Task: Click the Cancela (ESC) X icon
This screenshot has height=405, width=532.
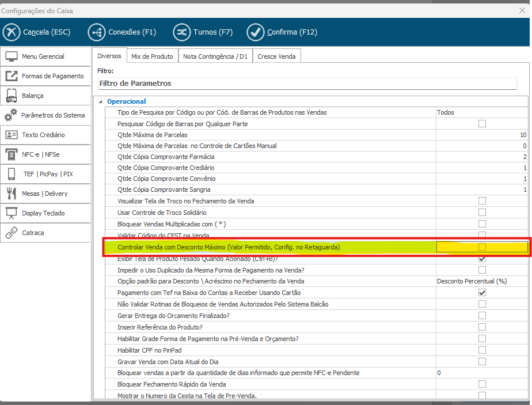Action: (x=12, y=32)
